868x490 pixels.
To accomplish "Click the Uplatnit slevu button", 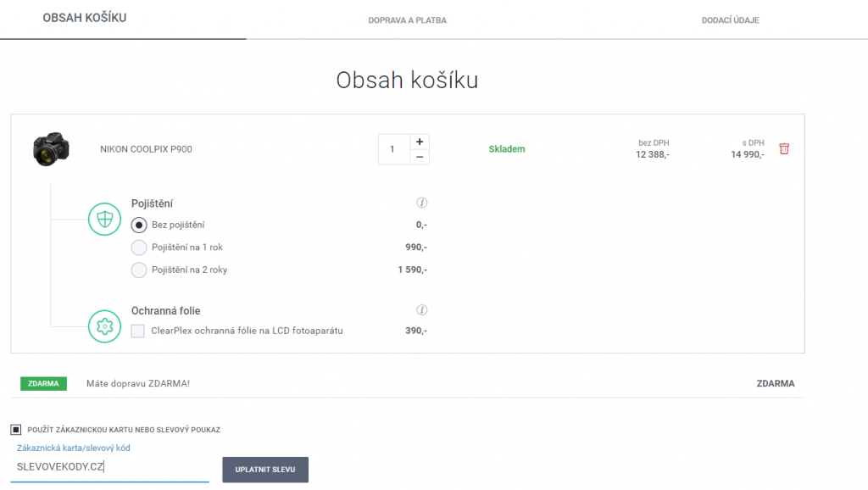I will [265, 470].
